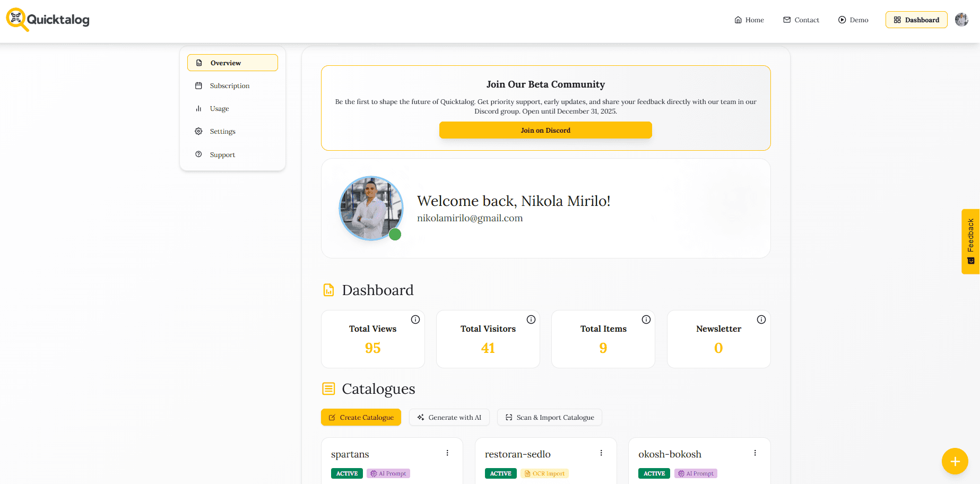The width and height of the screenshot is (980, 484).
Task: Click the large profile photo
Action: (371, 208)
